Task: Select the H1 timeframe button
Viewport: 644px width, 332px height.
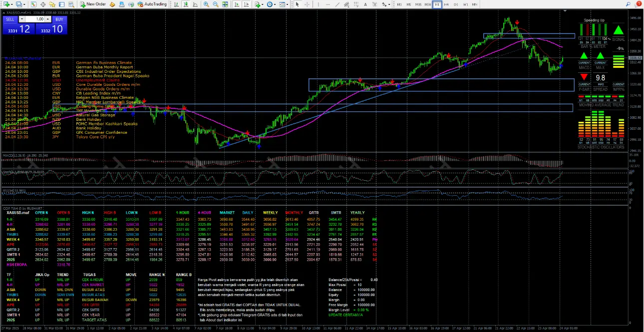Action: (x=437, y=4)
